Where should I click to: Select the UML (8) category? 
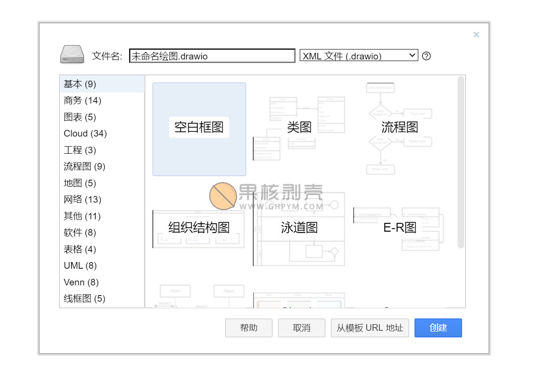(102, 266)
